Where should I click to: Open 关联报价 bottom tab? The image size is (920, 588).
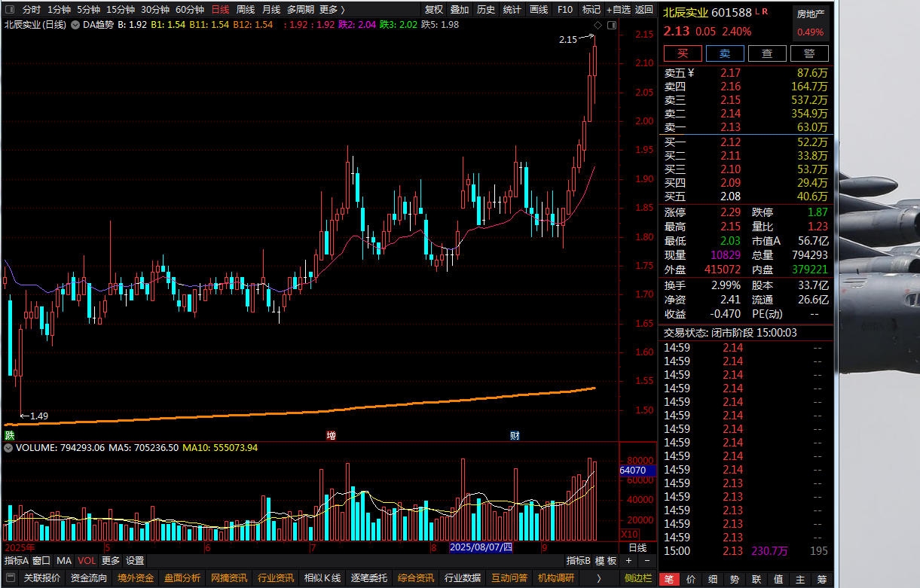tap(42, 578)
